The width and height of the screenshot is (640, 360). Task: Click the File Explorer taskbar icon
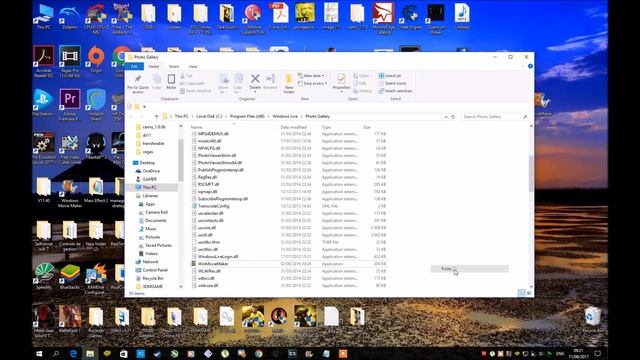(90, 353)
